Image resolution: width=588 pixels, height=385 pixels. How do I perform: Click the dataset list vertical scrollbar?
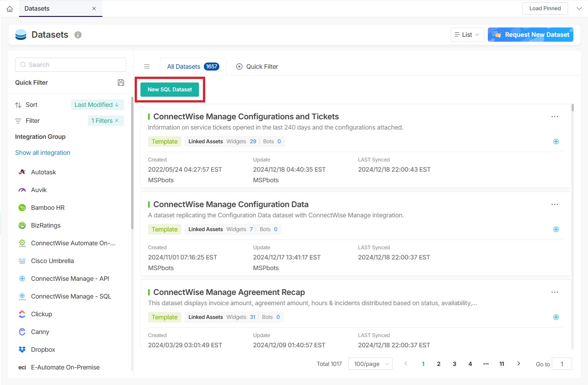572,107
